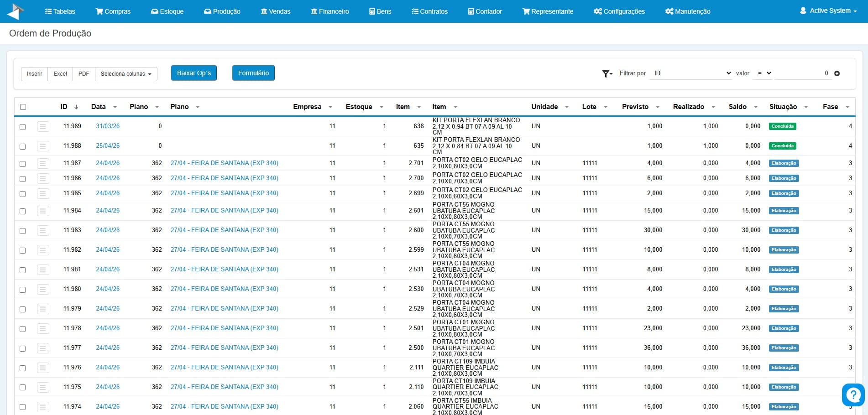Open the Previsto column header dropdown

tap(658, 107)
